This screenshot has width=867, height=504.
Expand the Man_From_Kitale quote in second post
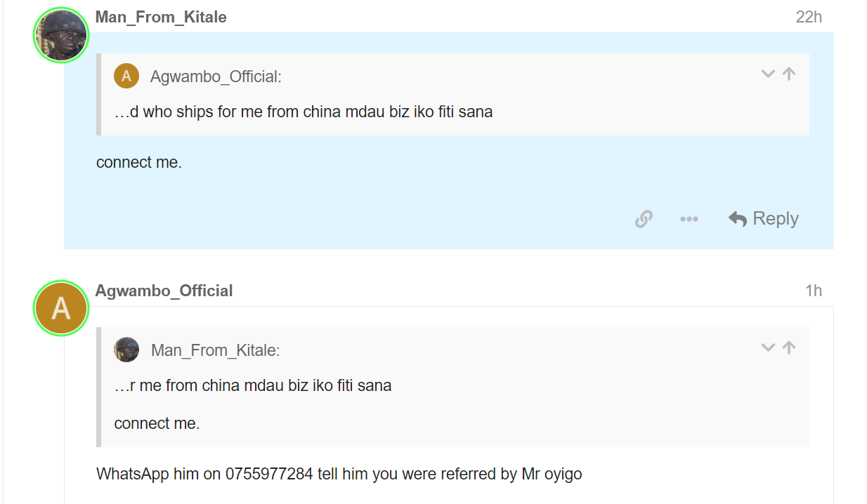[x=767, y=347]
